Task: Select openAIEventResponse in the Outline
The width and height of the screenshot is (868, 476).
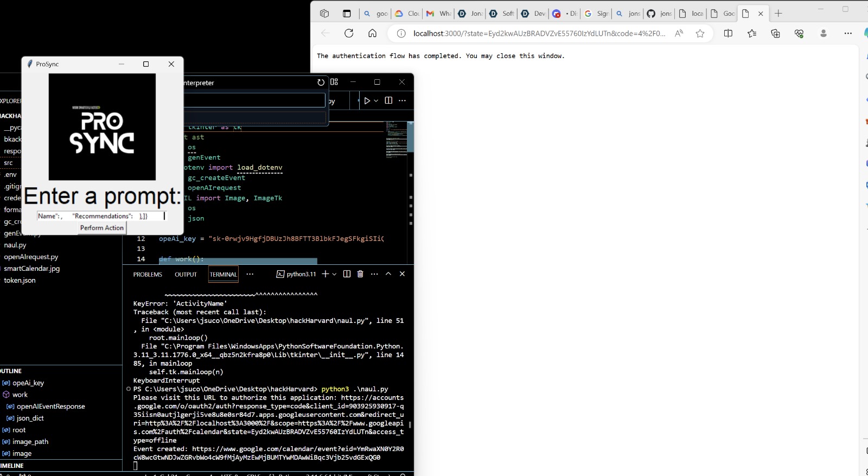Action: tap(51, 407)
